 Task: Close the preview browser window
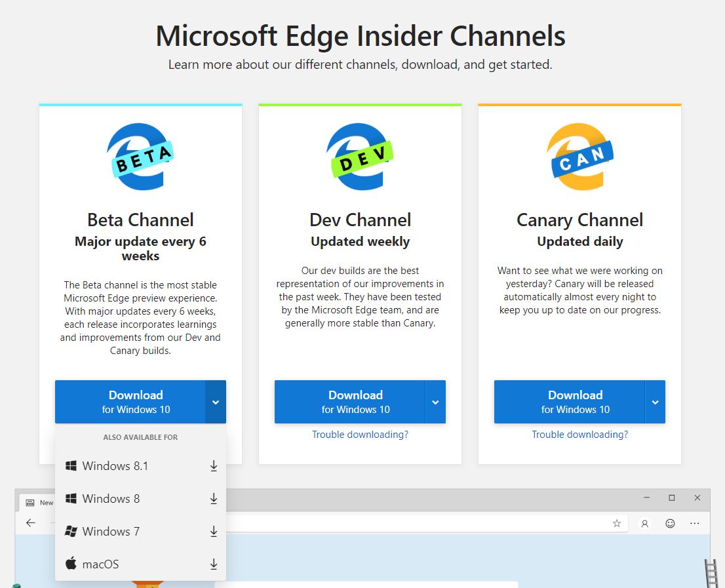pyautogui.click(x=697, y=498)
